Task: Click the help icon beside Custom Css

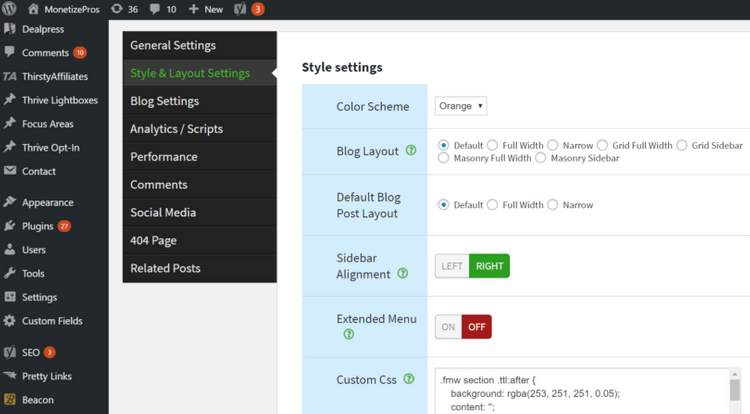Action: (x=409, y=380)
